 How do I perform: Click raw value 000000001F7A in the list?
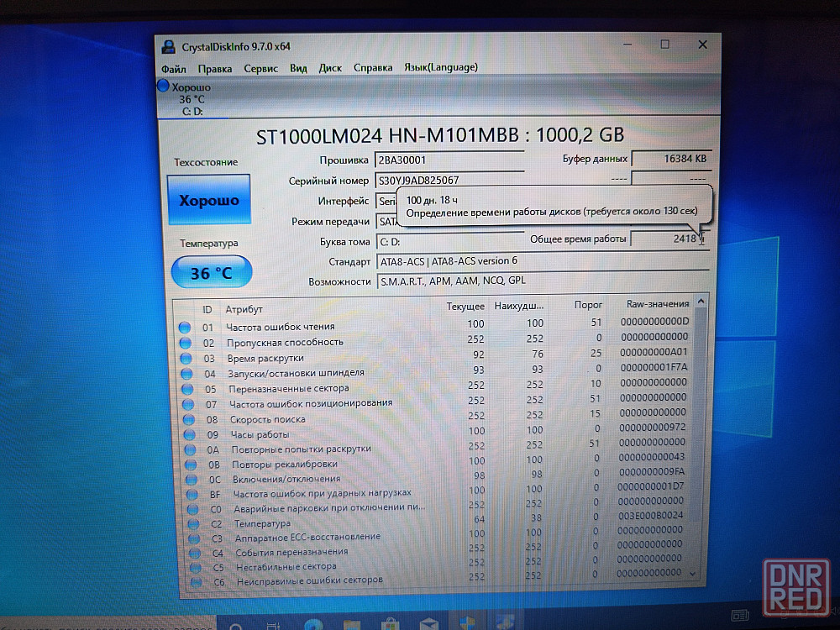tap(654, 367)
